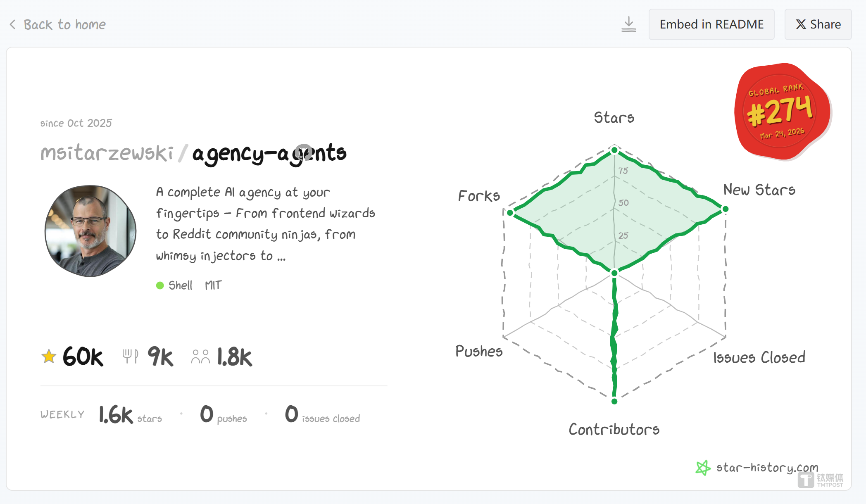Viewport: 866px width, 504px height.
Task: Click the red Global Rank #274 badge
Action: tap(781, 112)
